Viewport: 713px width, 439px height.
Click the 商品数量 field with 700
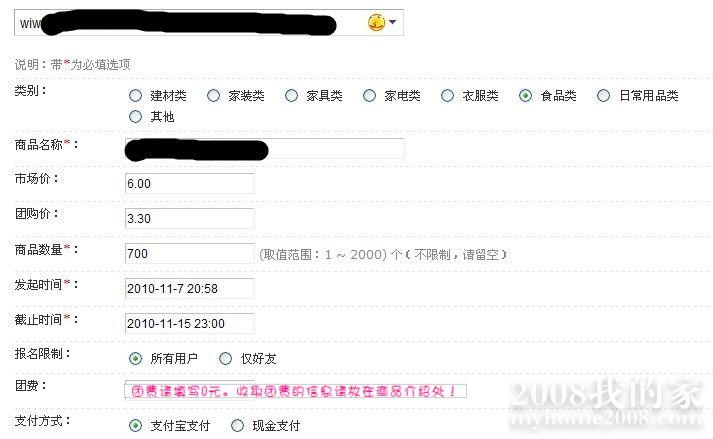tap(190, 253)
